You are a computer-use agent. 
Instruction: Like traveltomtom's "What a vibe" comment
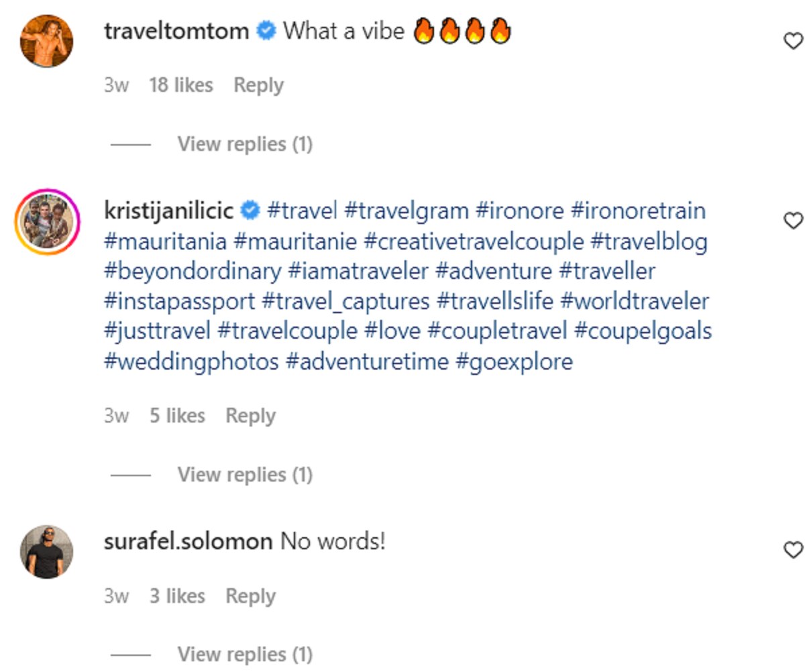click(793, 42)
